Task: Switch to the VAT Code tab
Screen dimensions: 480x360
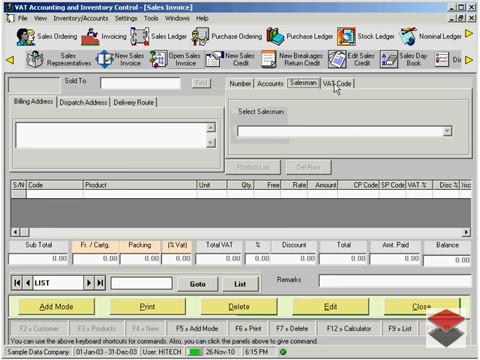Action: click(337, 84)
